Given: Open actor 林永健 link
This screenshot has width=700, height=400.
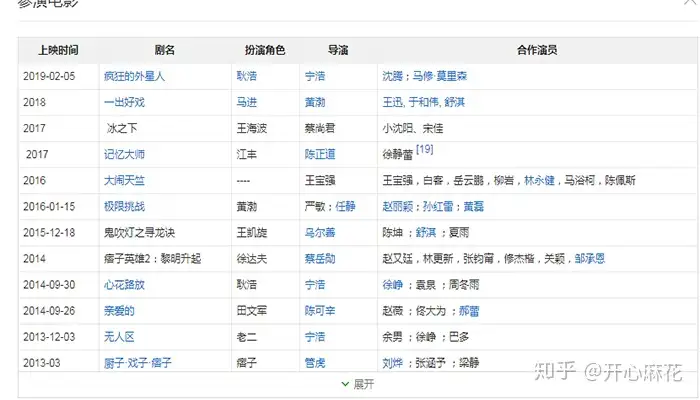Looking at the screenshot, I should point(539,180).
